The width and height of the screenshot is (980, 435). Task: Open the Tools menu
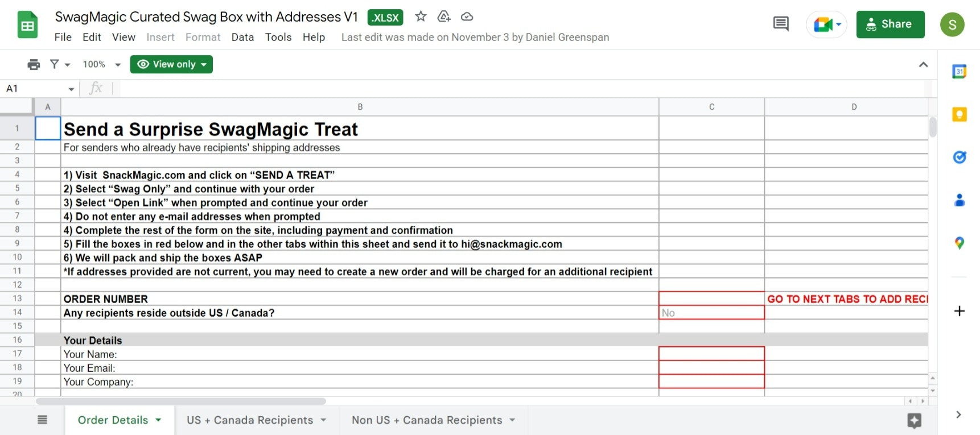pos(278,37)
